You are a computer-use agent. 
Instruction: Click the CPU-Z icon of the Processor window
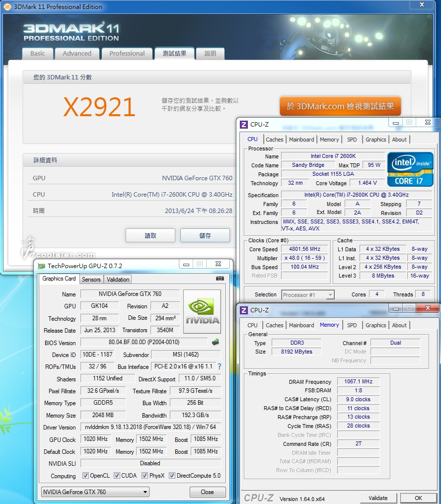tap(244, 125)
